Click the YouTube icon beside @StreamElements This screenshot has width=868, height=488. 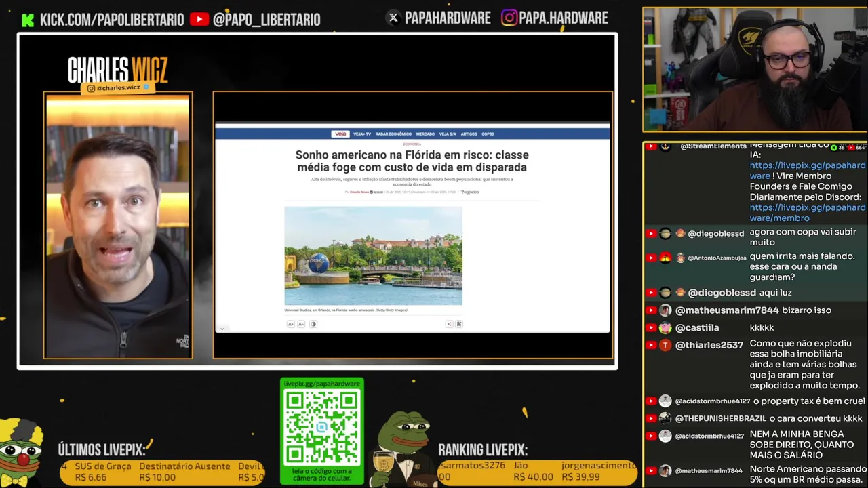[650, 146]
